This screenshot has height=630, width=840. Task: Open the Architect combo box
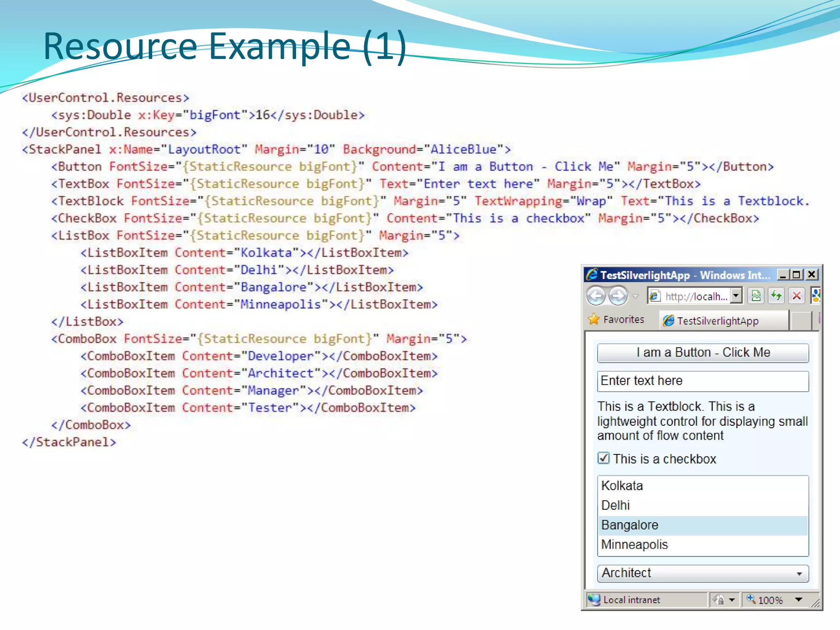click(703, 573)
